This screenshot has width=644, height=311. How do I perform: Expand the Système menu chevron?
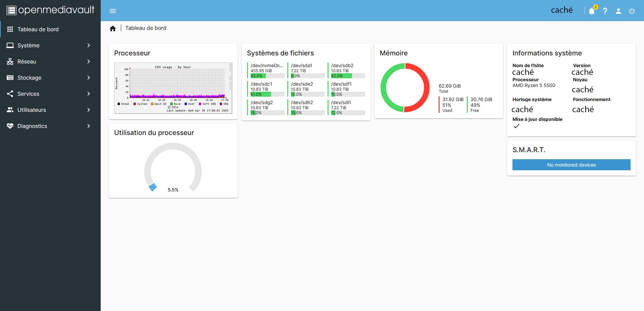[x=89, y=45]
